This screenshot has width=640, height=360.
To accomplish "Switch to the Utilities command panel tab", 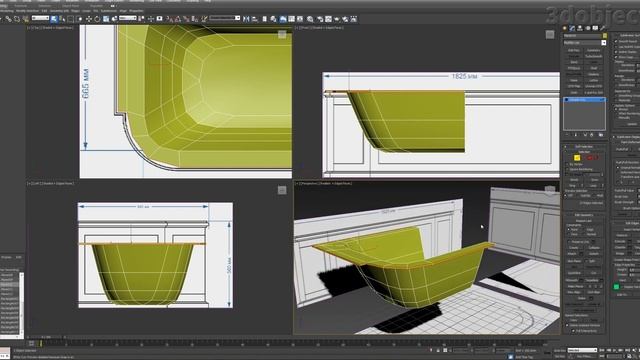I will pos(602,28).
